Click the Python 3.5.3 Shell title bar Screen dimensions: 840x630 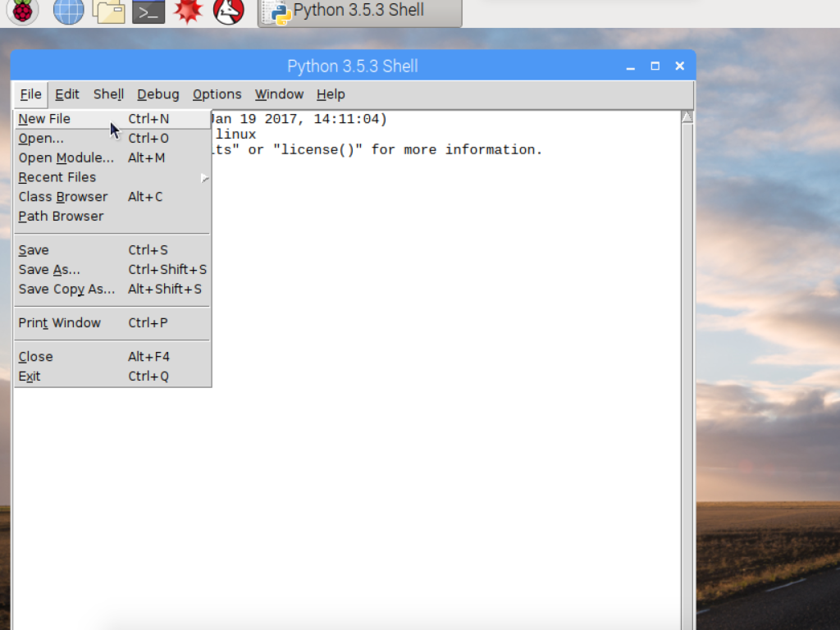pyautogui.click(x=353, y=66)
